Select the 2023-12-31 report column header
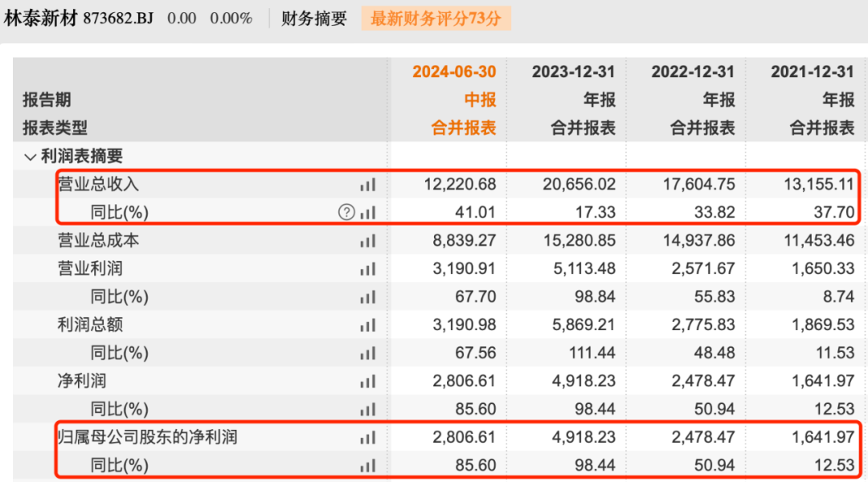This screenshot has height=482, width=868. (573, 72)
